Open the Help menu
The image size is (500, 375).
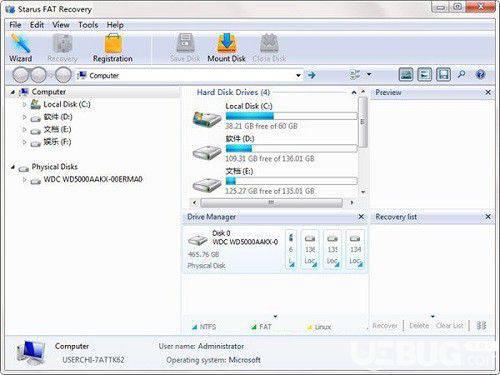(115, 25)
